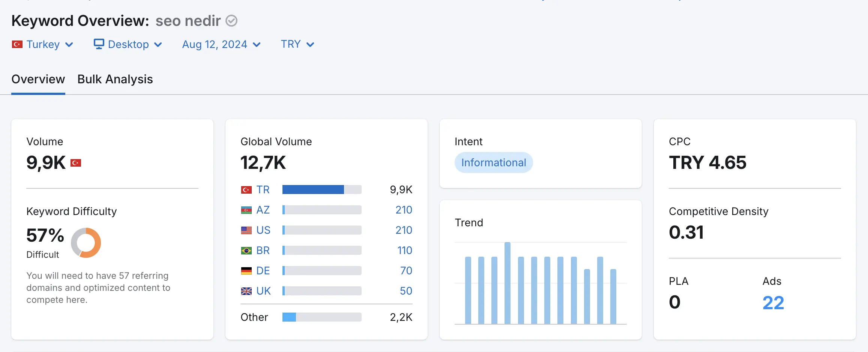Click the Turkey flag next to 9,9K volume

click(x=76, y=163)
